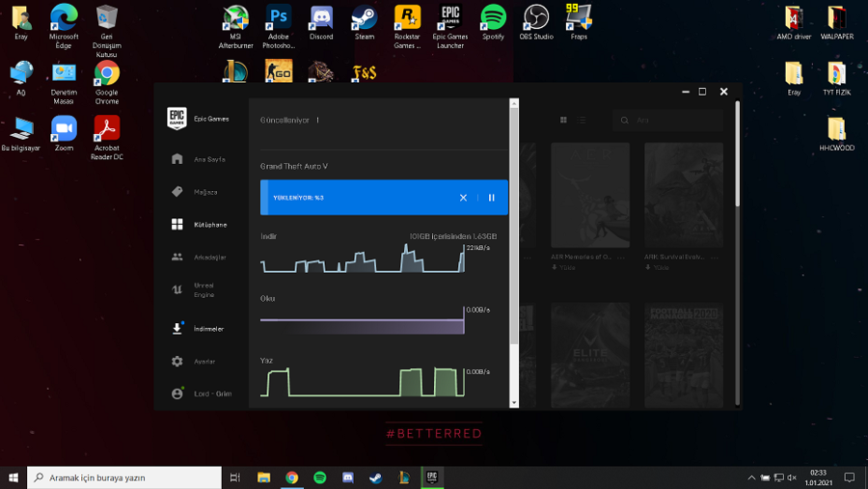
Task: Open Ayarlar settings gear
Action: (x=195, y=362)
